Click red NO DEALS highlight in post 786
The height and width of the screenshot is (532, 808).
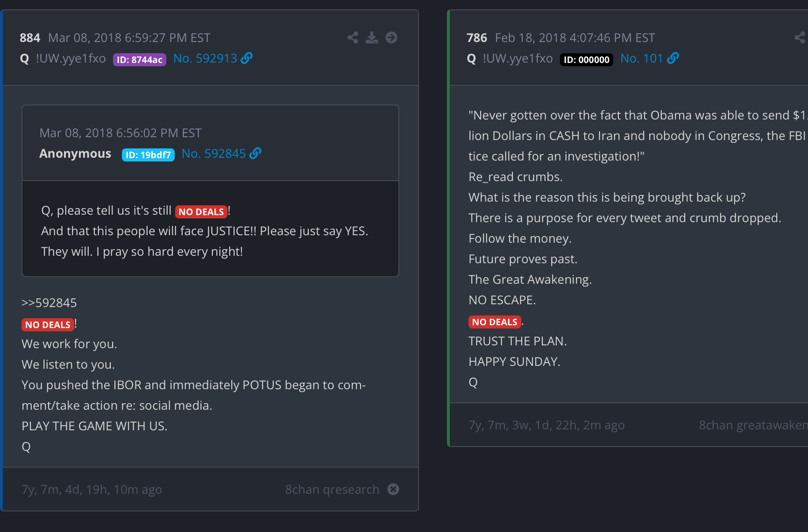(x=495, y=322)
